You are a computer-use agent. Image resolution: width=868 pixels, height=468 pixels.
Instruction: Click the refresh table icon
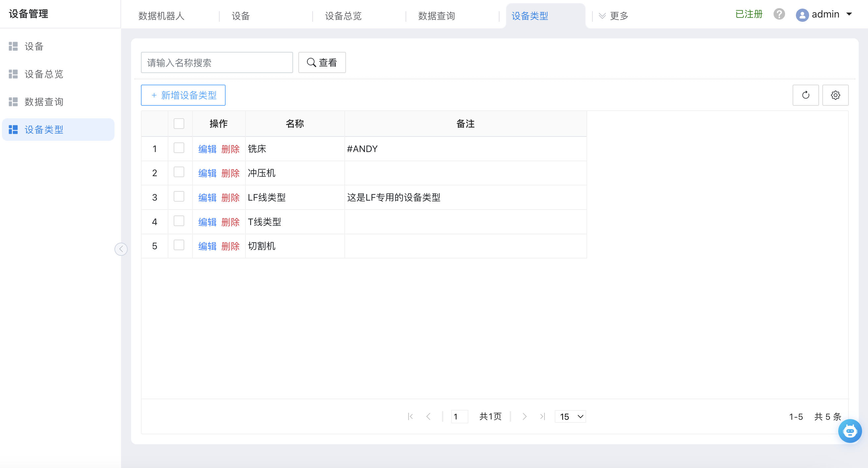pos(805,95)
